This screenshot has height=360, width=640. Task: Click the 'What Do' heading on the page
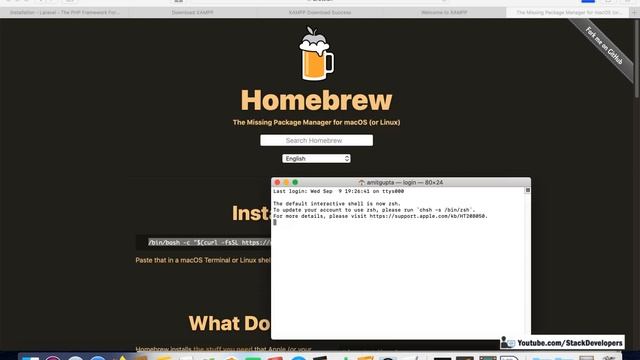pos(229,323)
